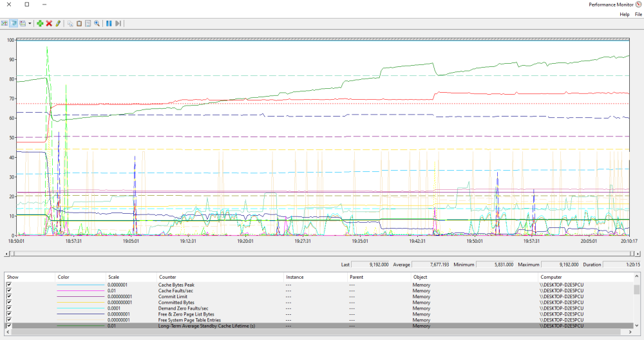
Task: Click the counter list scroll down arrow
Action: pos(637,326)
